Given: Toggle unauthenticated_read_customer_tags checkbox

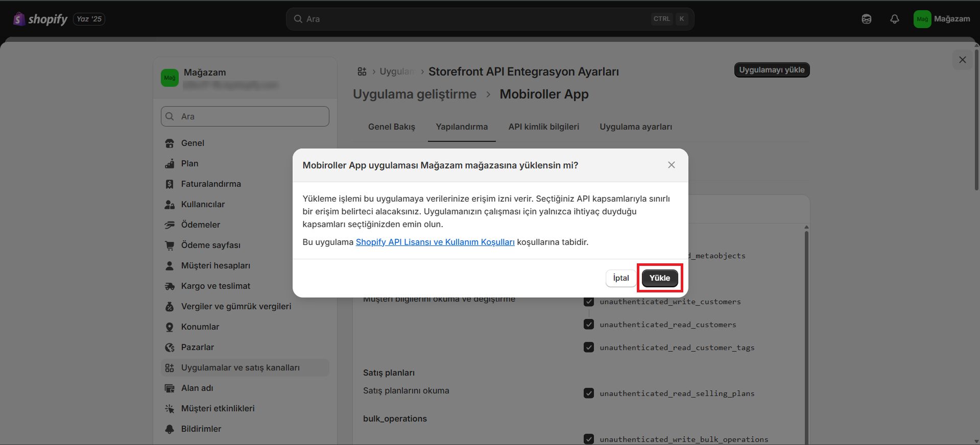Looking at the screenshot, I should pyautogui.click(x=589, y=348).
